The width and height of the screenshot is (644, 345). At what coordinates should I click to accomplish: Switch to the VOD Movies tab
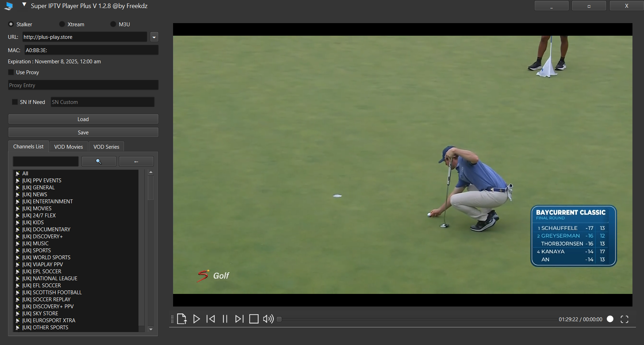(x=69, y=147)
